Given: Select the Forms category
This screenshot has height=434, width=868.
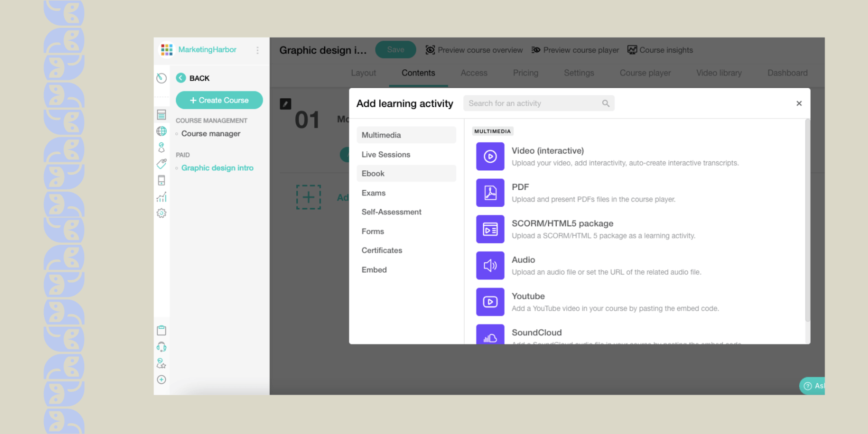Looking at the screenshot, I should [406, 231].
